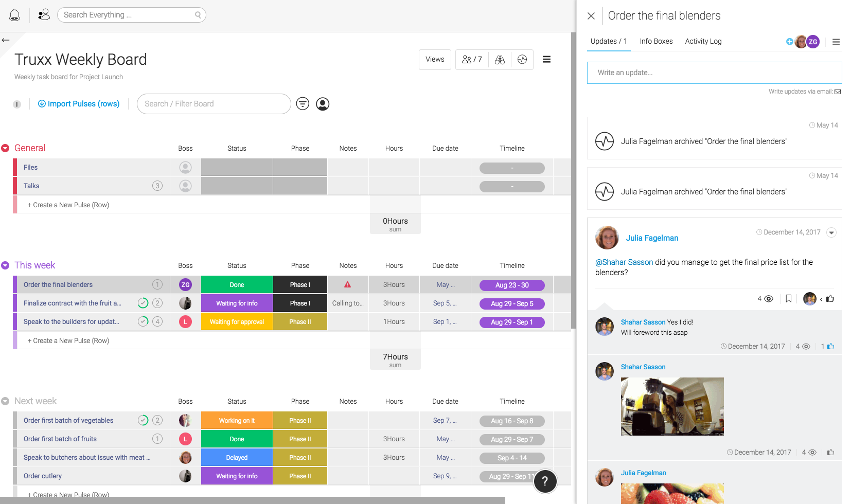Open the board hamburger menu

[x=546, y=60]
